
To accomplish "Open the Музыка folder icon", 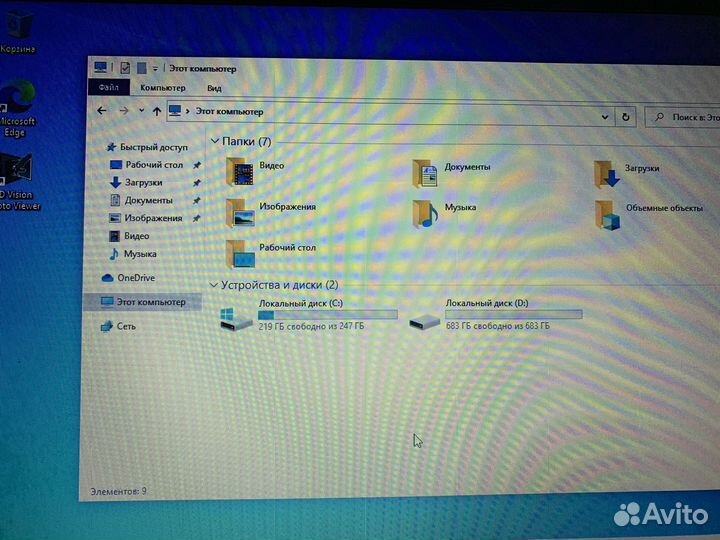I will coord(425,214).
